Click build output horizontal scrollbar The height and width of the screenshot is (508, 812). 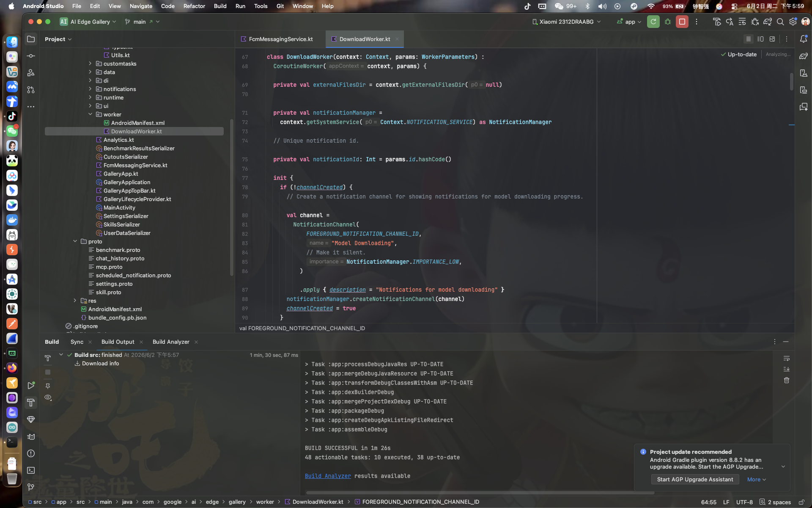coord(480,493)
